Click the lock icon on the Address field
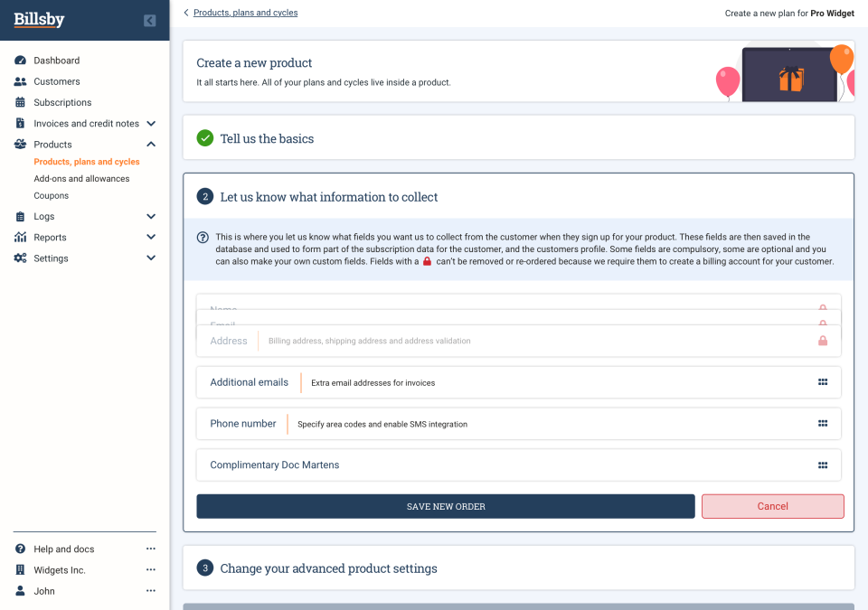This screenshot has height=610, width=868. point(823,341)
